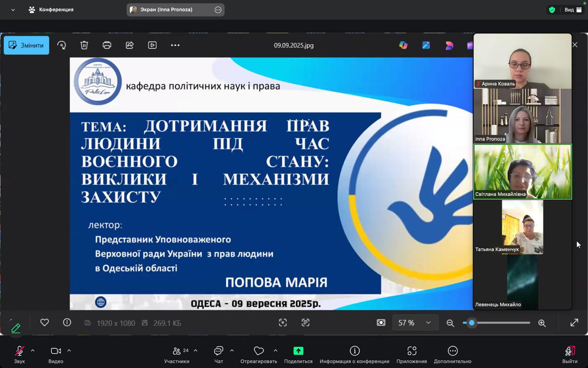The height and width of the screenshot is (368, 588).
Task: Click the 09.09.2025.jpg file name
Action: pos(294,46)
